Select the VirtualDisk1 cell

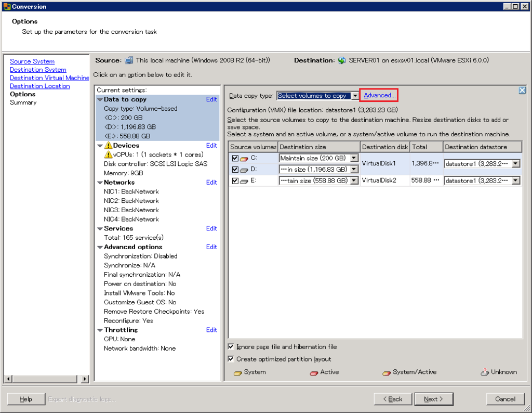[x=385, y=163]
